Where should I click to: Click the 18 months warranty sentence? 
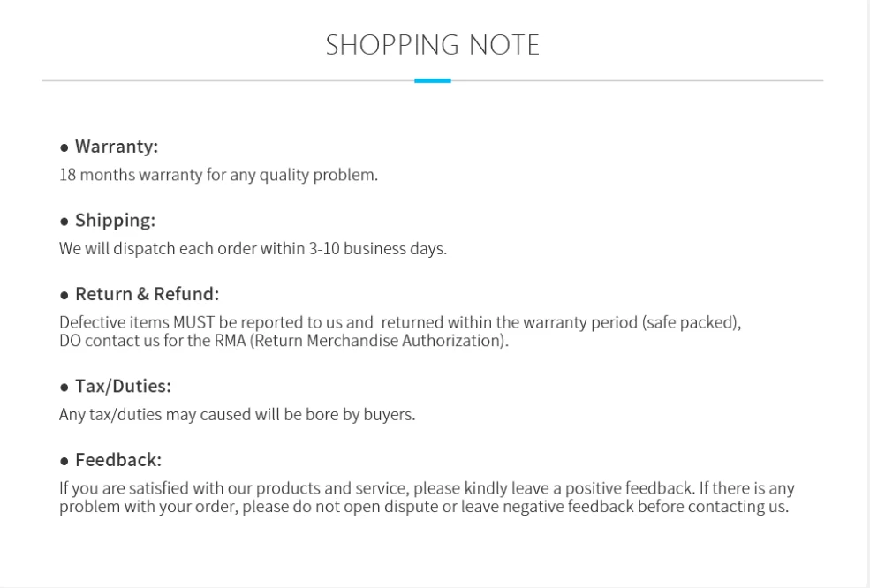click(x=218, y=175)
